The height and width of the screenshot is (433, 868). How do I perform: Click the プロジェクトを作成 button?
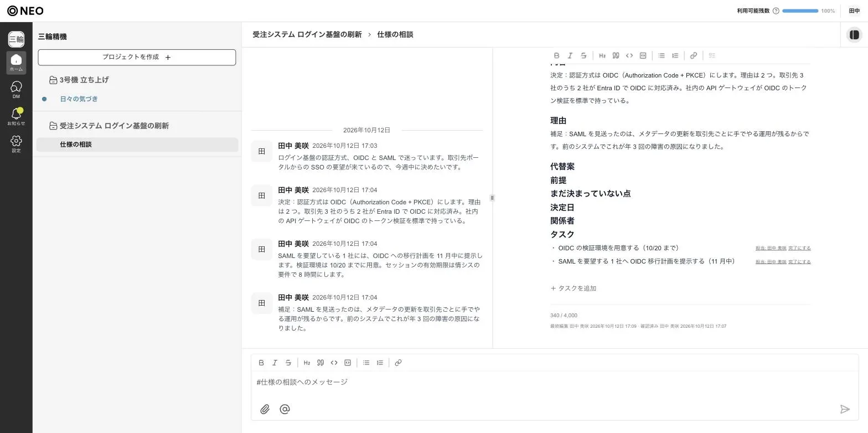pyautogui.click(x=137, y=57)
